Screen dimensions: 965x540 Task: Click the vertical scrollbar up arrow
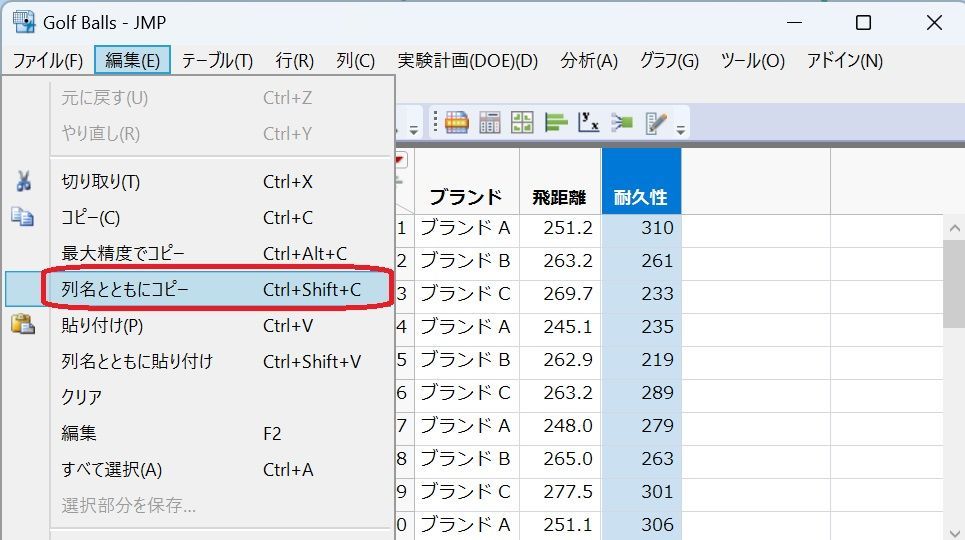point(954,228)
